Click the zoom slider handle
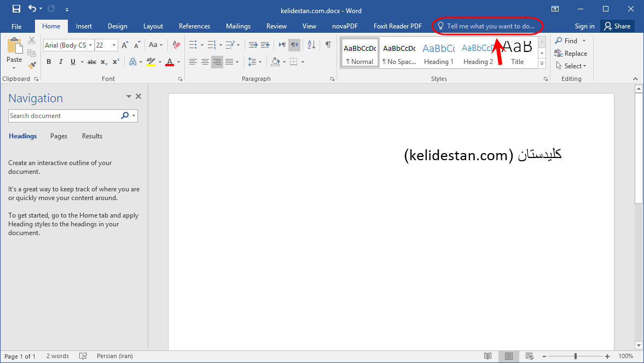 [x=576, y=356]
